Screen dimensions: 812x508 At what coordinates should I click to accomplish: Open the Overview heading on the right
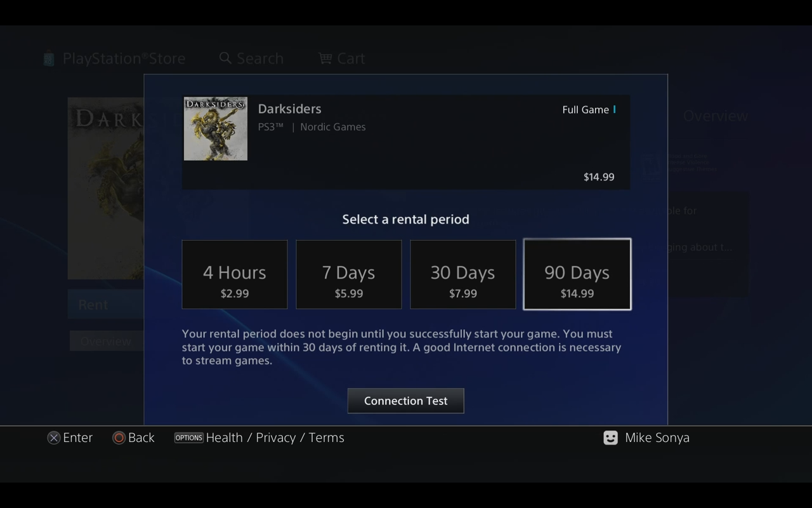(x=715, y=116)
